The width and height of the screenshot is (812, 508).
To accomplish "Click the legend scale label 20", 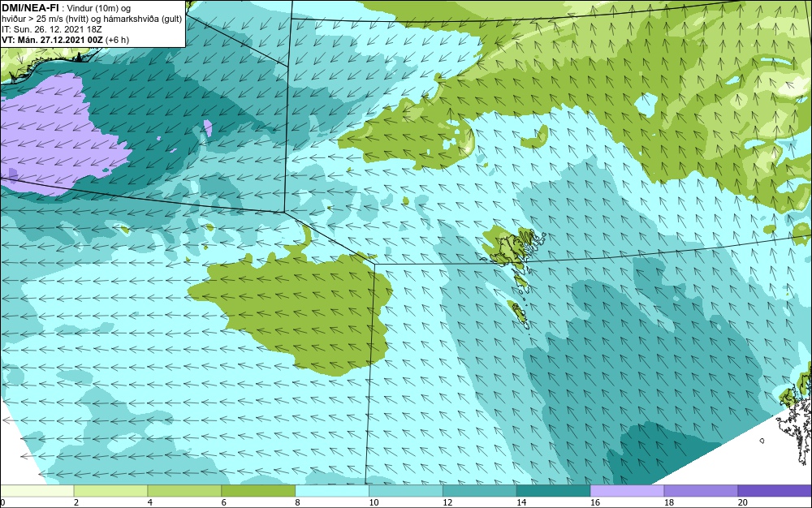I will (743, 502).
